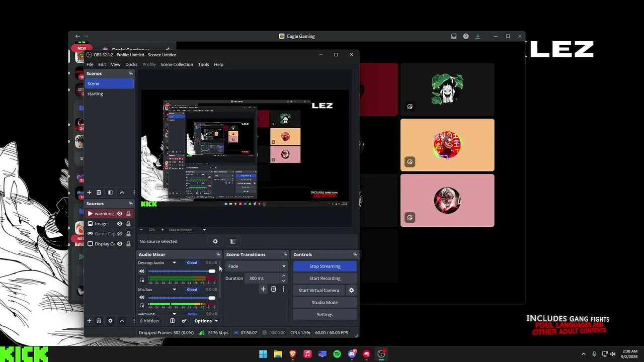Expand Mic/Aux options arrow

tap(175, 290)
